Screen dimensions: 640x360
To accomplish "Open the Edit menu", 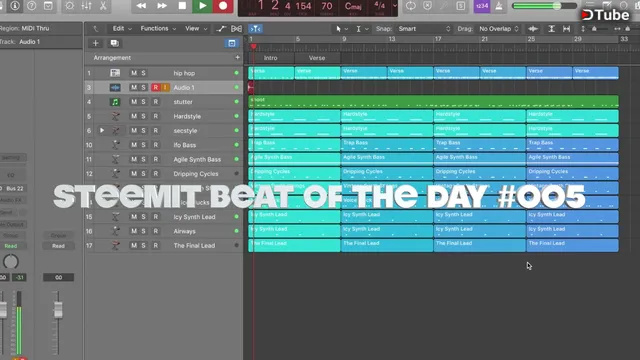I will 122,29.
